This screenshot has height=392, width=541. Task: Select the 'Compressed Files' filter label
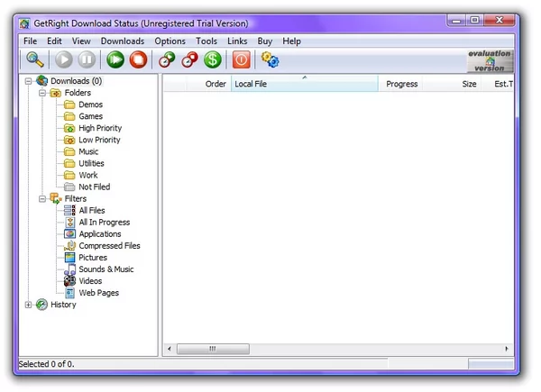pyautogui.click(x=110, y=246)
